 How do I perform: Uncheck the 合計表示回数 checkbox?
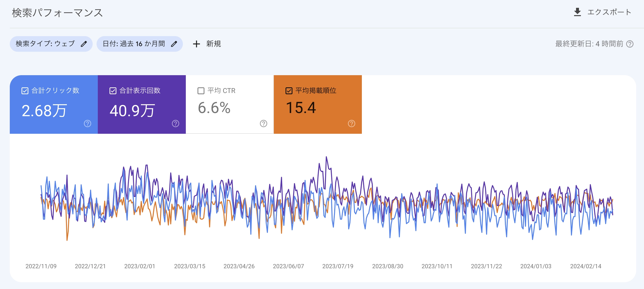[x=113, y=91]
